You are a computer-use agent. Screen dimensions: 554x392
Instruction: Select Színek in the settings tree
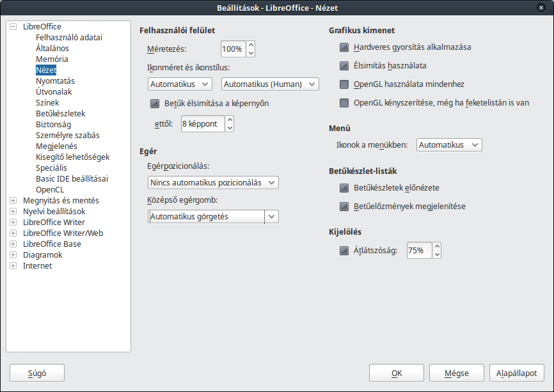[47, 103]
